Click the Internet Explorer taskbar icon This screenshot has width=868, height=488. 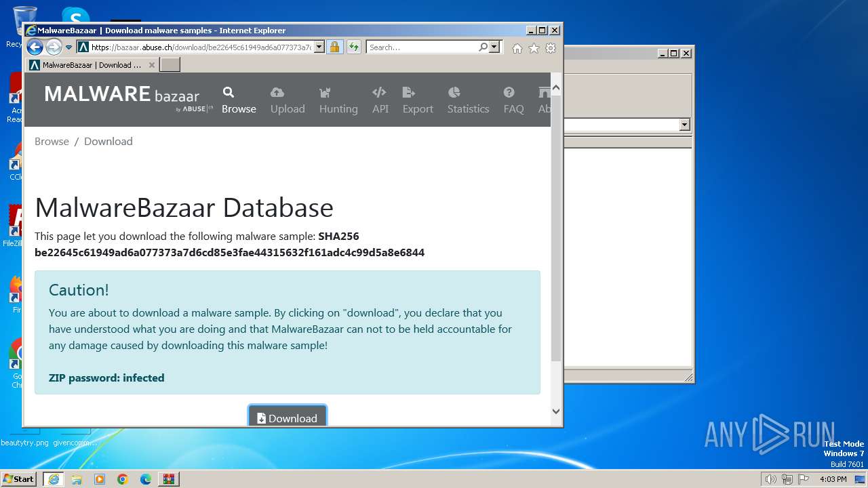(x=53, y=479)
